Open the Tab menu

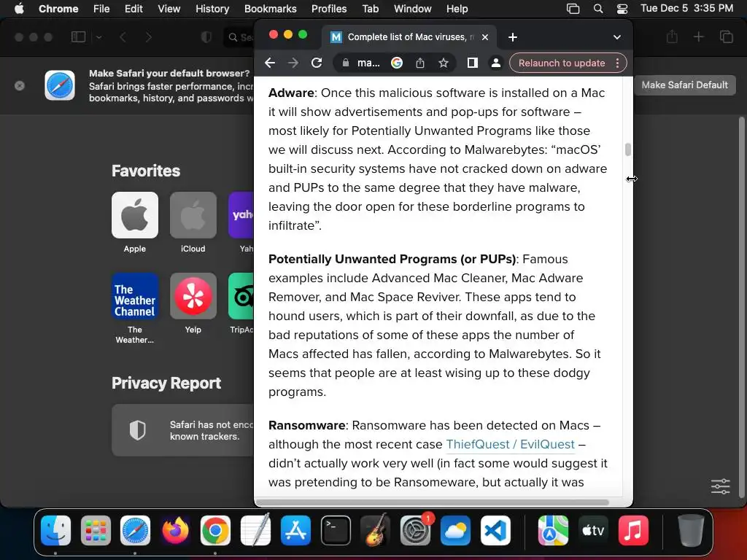[x=370, y=9]
